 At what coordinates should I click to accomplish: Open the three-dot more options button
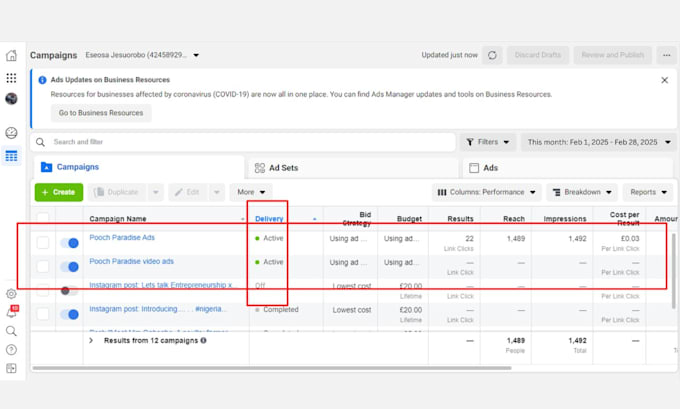667,55
